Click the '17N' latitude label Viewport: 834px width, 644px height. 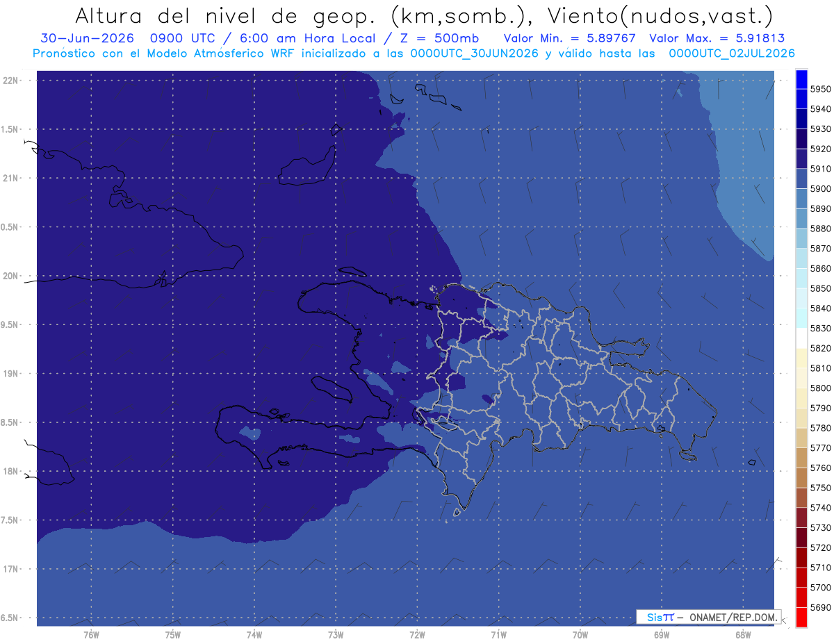(10, 569)
